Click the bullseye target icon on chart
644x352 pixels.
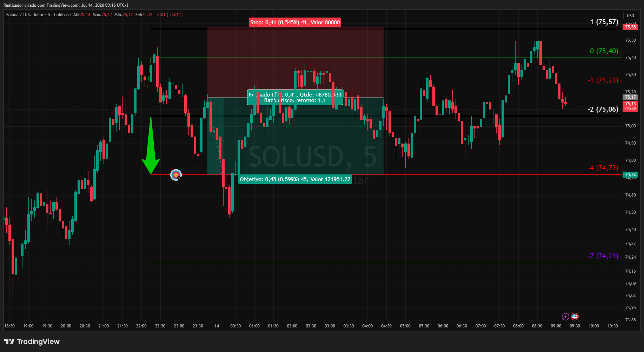176,175
